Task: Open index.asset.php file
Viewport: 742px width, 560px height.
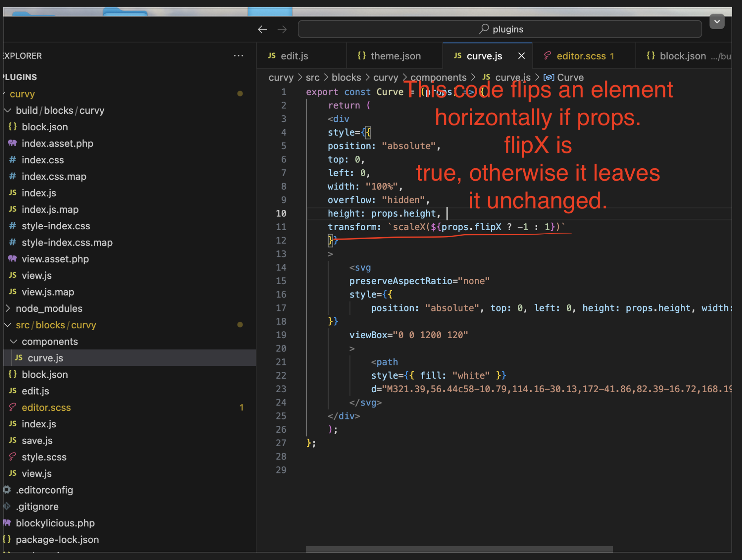Action: pos(130,144)
